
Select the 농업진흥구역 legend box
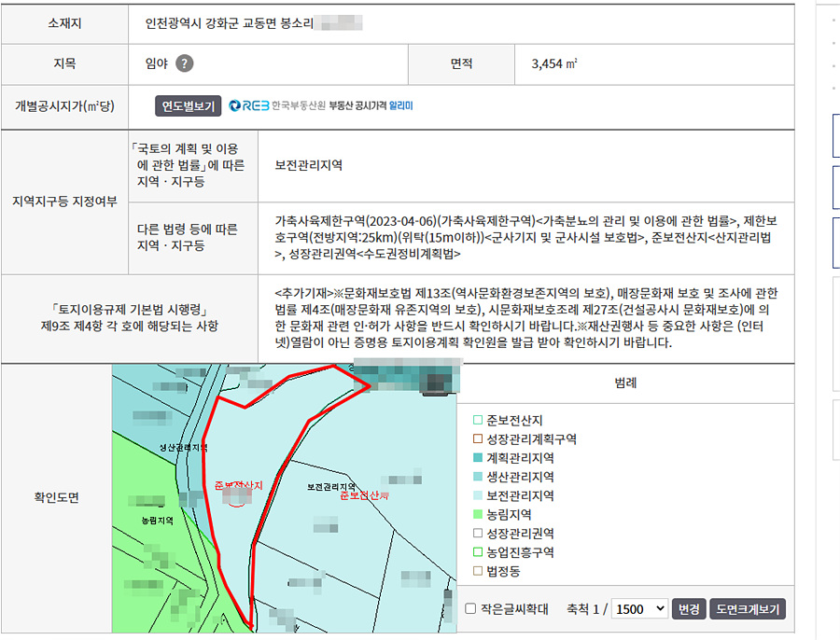[478, 552]
